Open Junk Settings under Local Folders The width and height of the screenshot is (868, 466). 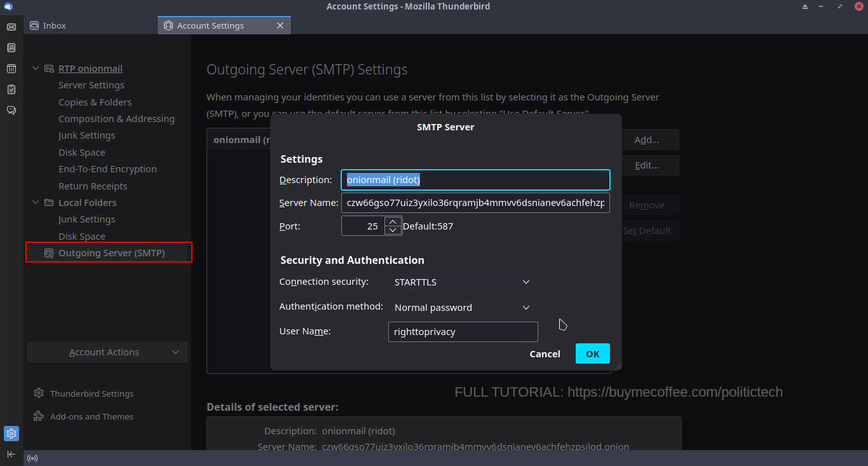[x=87, y=219]
